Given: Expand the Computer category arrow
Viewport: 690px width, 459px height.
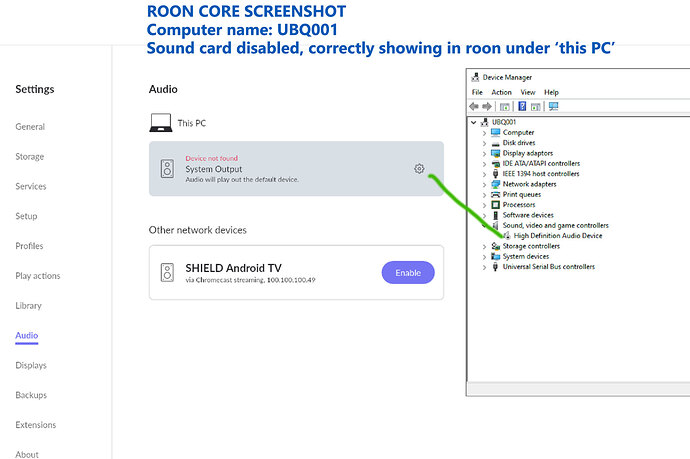Looking at the screenshot, I should pyautogui.click(x=484, y=132).
